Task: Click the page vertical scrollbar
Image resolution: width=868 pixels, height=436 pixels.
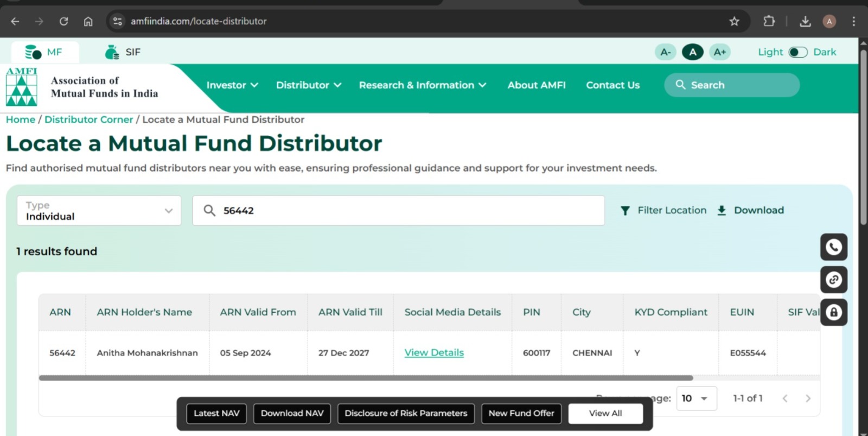Action: (863, 137)
